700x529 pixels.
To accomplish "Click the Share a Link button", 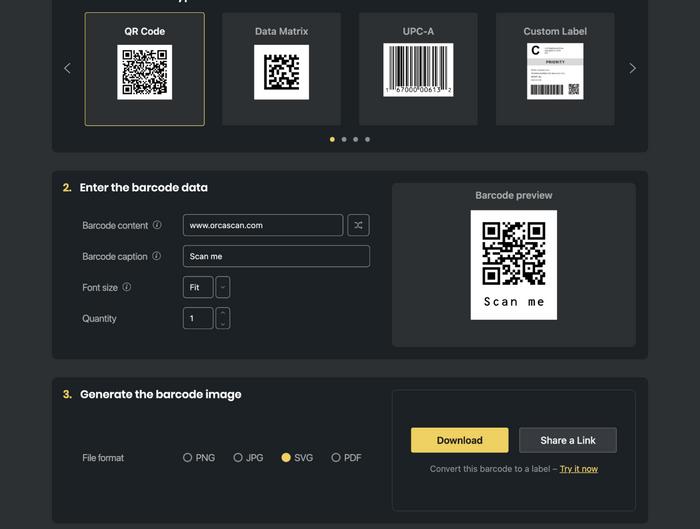I will 568,440.
